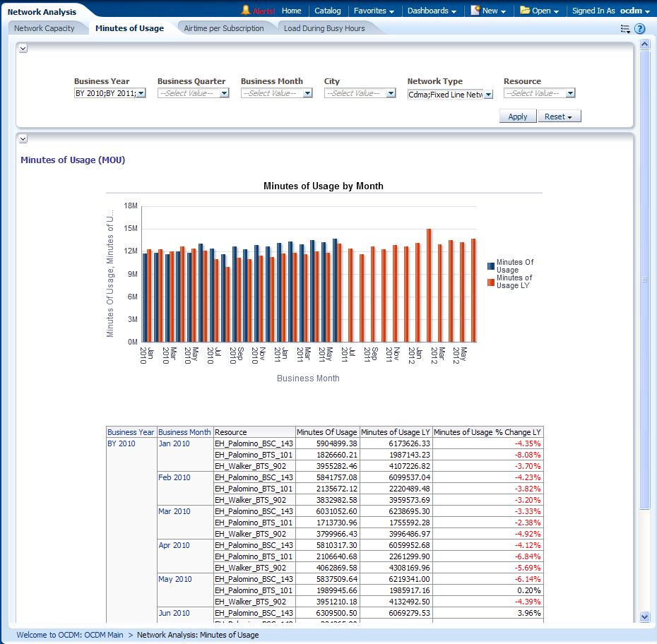
Task: Switch to the Network Capacity tab
Action: pos(45,28)
